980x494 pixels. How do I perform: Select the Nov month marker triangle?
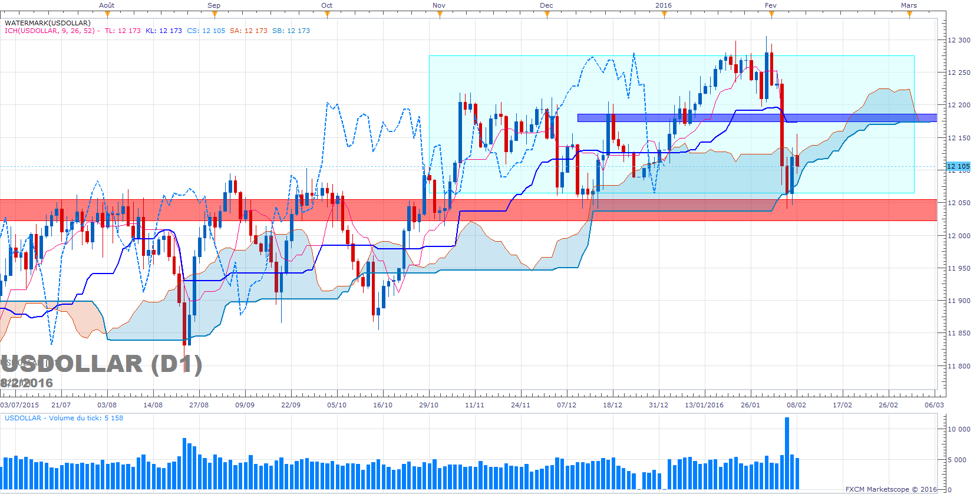[440, 14]
